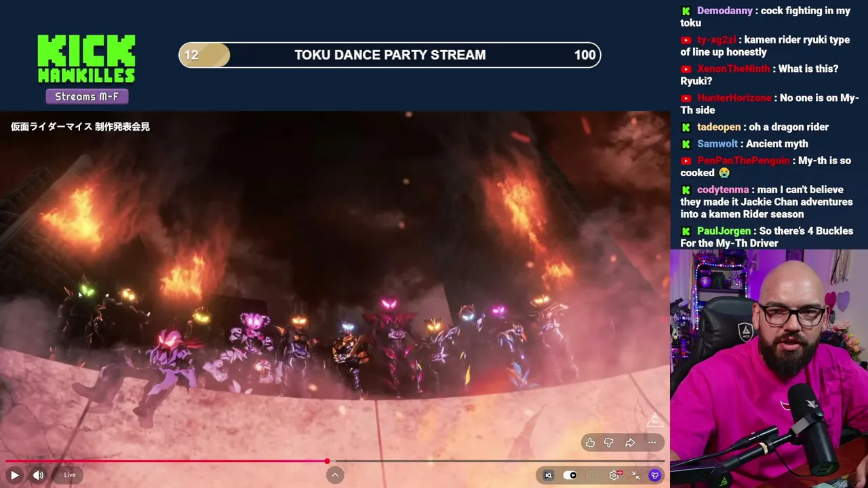The height and width of the screenshot is (488, 868).
Task: Exit fullscreen with the inward arrows icon
Action: [635, 475]
